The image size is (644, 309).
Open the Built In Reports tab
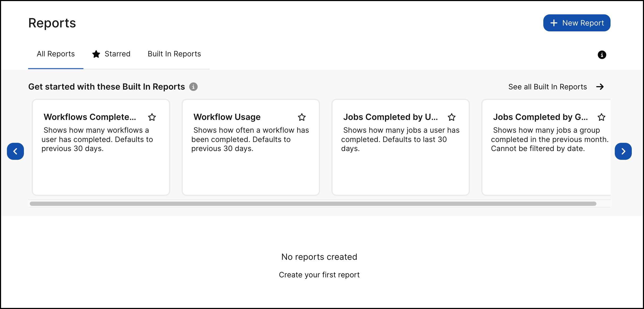click(174, 54)
